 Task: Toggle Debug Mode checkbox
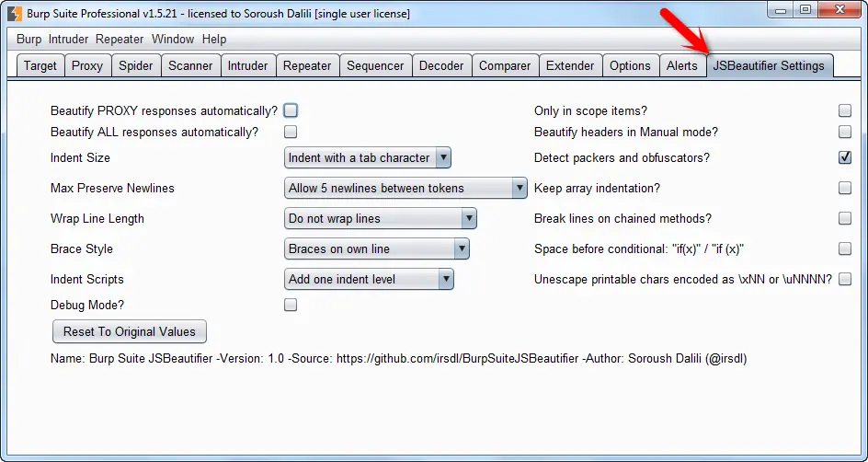[x=291, y=305]
